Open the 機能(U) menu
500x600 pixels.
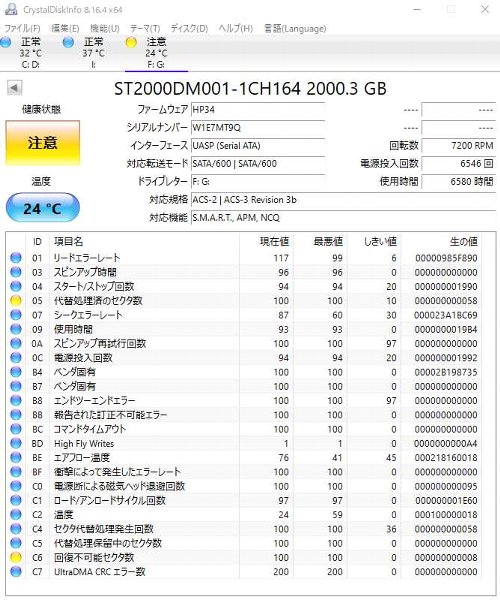click(x=104, y=28)
